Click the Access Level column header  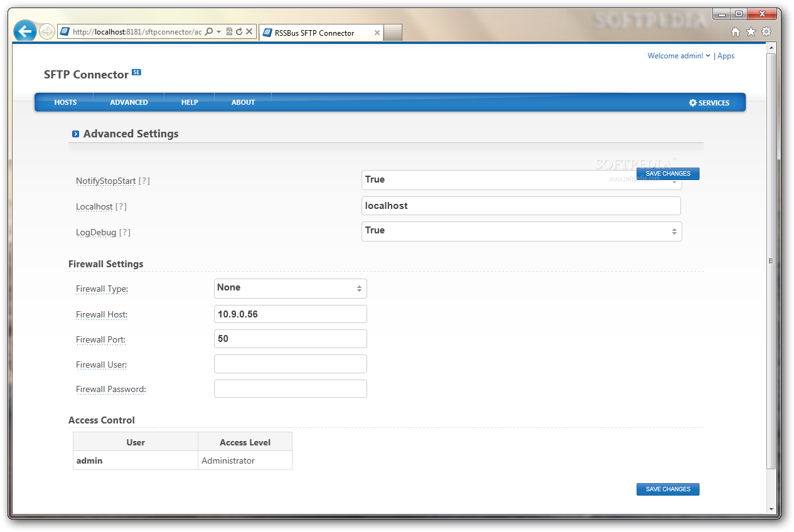tap(245, 442)
